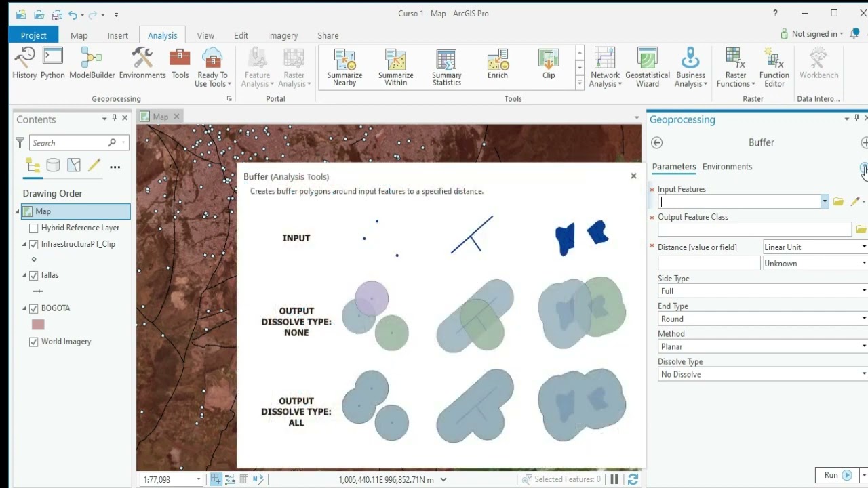Click BOGOTA layer color symbol swatch
Viewport: 868px width, 488px height.
38,325
